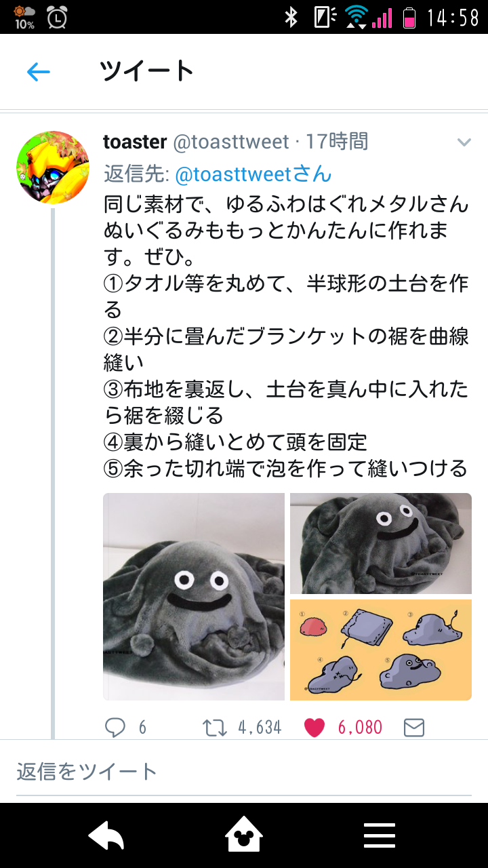The height and width of the screenshot is (868, 488).
Task: Tap the toaster display name
Action: (x=135, y=142)
